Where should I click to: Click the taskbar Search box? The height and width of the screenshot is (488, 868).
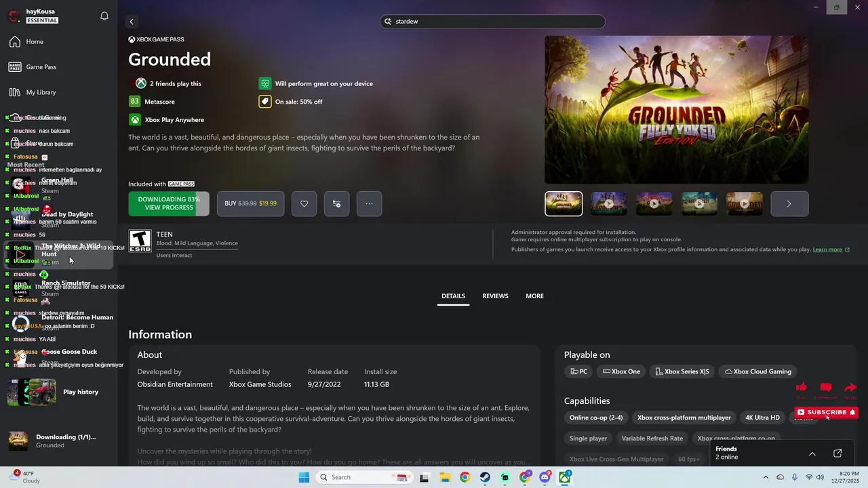pyautogui.click(x=363, y=477)
